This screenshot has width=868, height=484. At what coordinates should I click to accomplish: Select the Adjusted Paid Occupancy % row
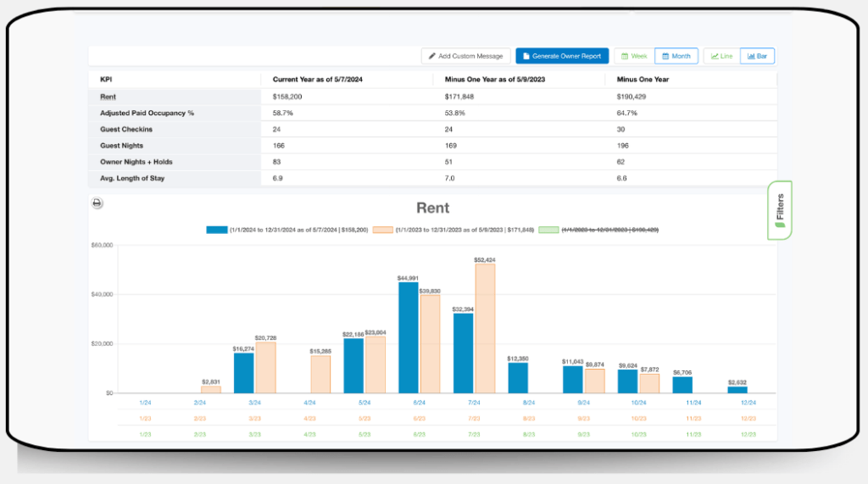[x=147, y=113]
